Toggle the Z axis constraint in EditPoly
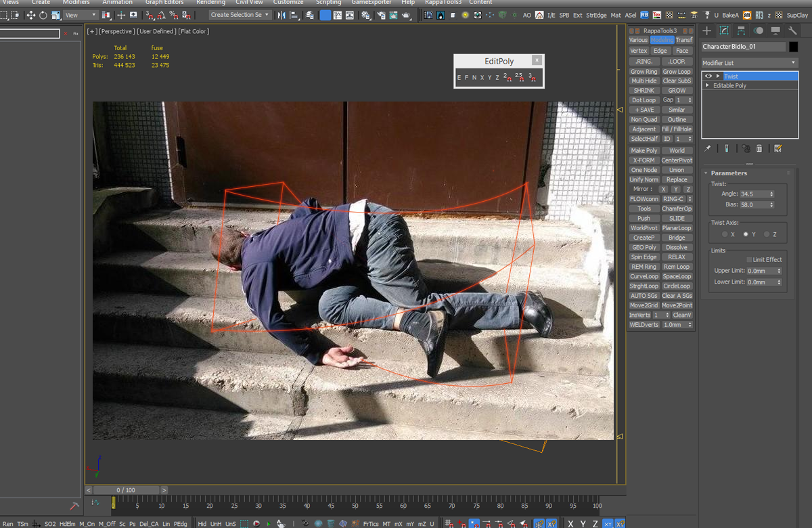812x528 pixels. pyautogui.click(x=497, y=78)
